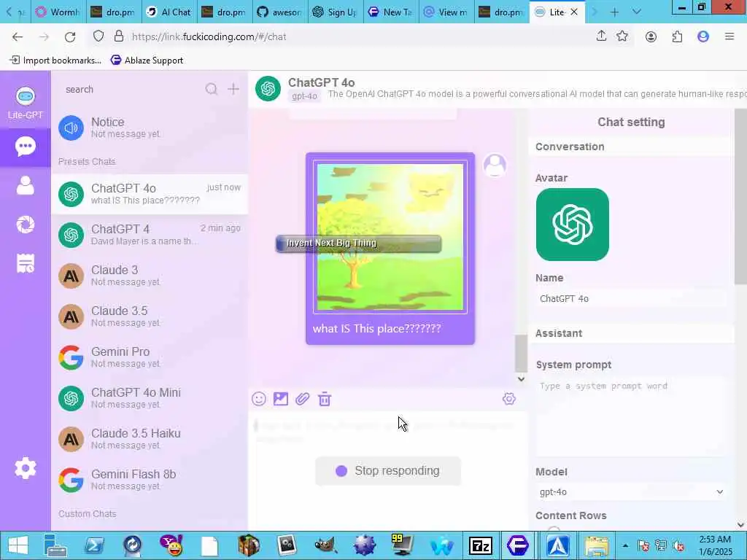Toggle chat settings gear above input
Viewport: 747px width, 560px height.
[508, 399]
